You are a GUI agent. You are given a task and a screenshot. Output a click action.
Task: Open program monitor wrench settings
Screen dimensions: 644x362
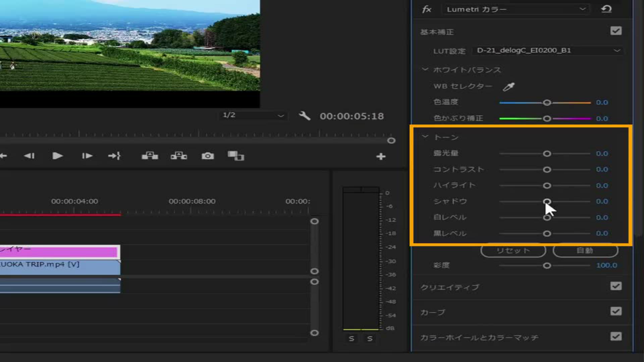tap(304, 116)
